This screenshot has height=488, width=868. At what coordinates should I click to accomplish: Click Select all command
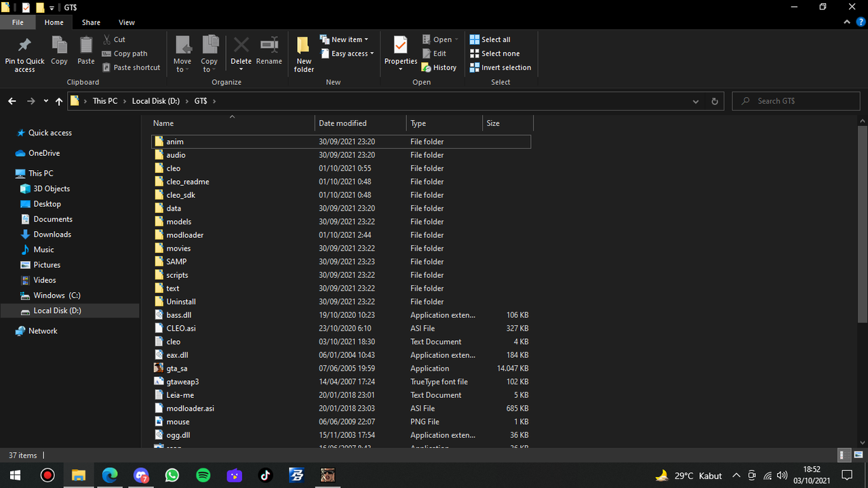point(490,39)
